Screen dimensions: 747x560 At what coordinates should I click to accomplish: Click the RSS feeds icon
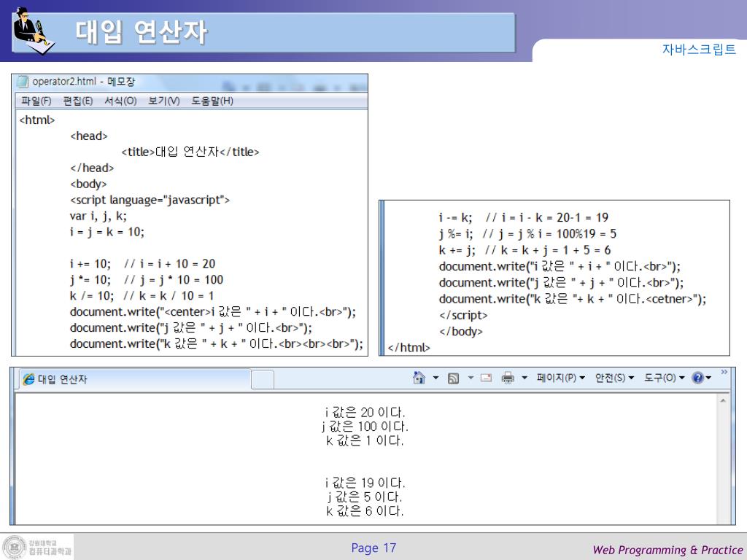453,378
